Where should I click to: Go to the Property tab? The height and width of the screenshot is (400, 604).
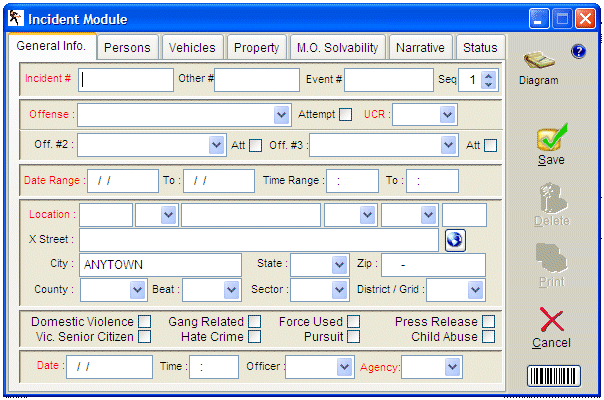[257, 48]
